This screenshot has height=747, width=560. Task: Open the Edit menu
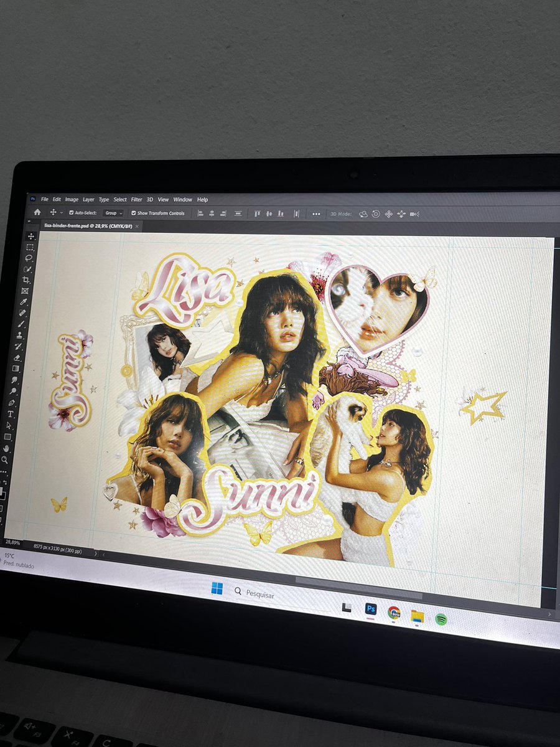(x=57, y=200)
